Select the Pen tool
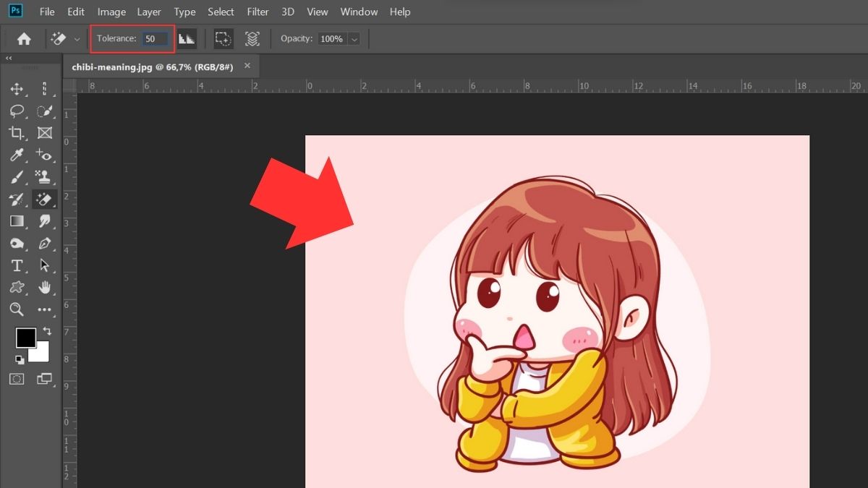This screenshot has height=488, width=868. coord(45,244)
